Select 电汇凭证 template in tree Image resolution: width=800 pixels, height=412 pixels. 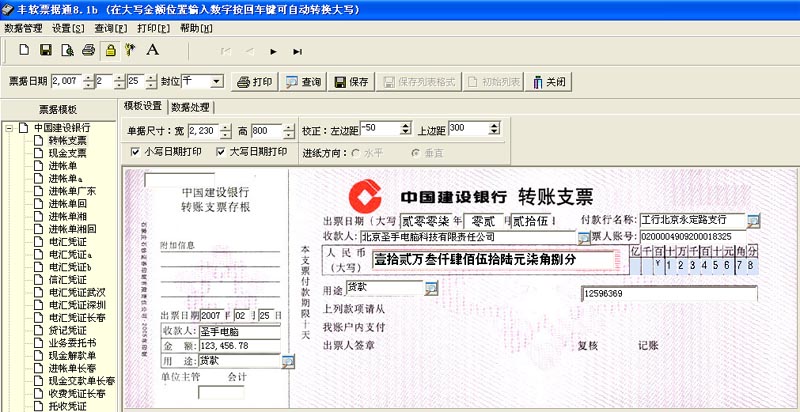coord(67,242)
